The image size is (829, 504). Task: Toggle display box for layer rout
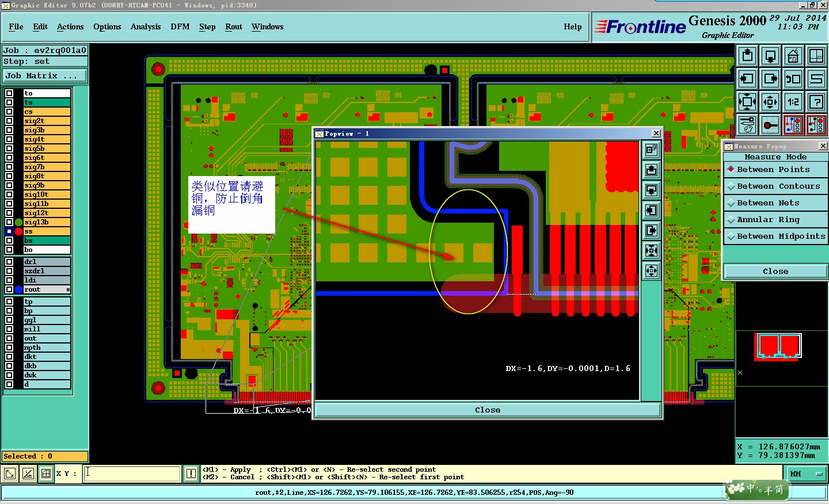coord(9,289)
